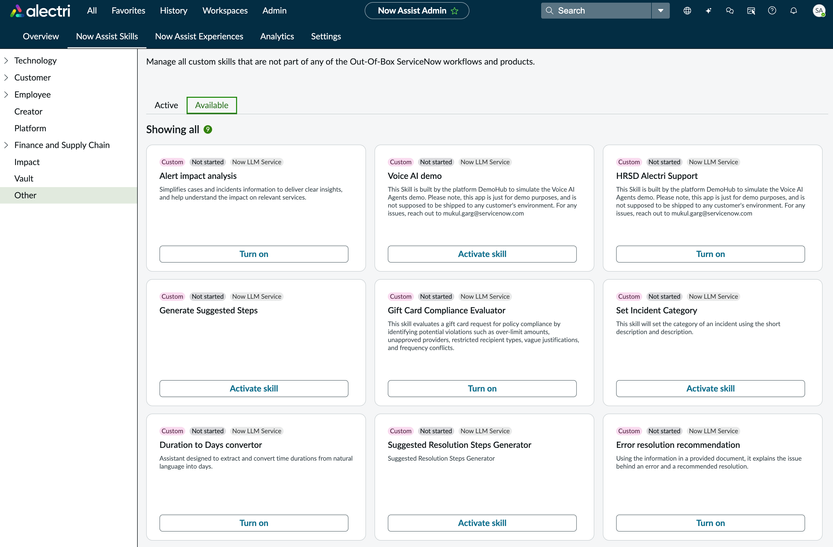This screenshot has height=547, width=833.
Task: Click green help icon beside Showing all
Action: coord(208,130)
